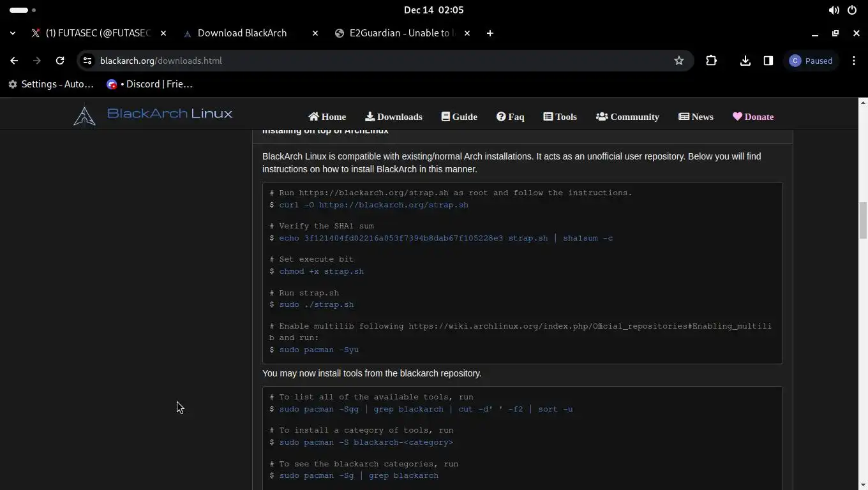This screenshot has height=490, width=868.
Task: Click the pacman -Sg grep blackarch command
Action: click(x=359, y=475)
